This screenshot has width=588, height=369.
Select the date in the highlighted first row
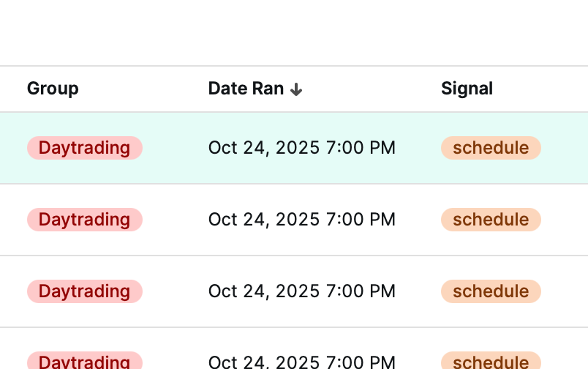click(301, 148)
